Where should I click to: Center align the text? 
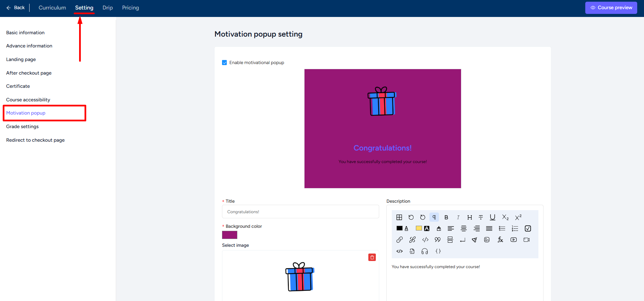click(464, 228)
